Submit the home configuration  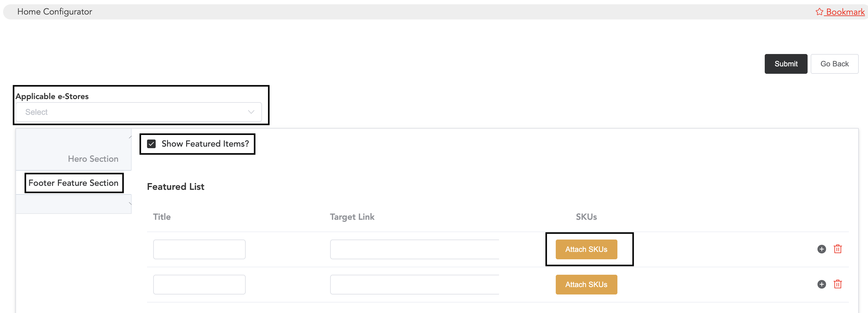[786, 64]
